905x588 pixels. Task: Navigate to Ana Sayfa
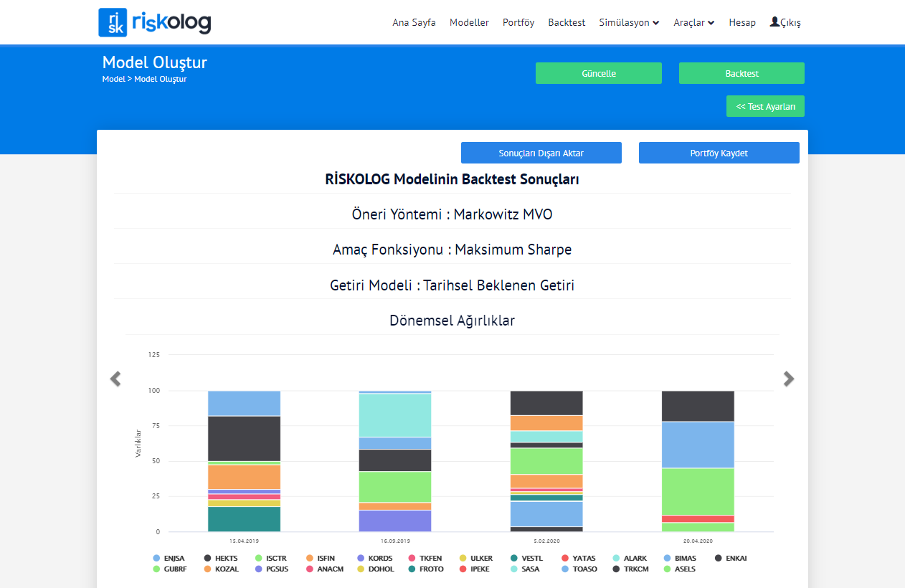pyautogui.click(x=414, y=23)
